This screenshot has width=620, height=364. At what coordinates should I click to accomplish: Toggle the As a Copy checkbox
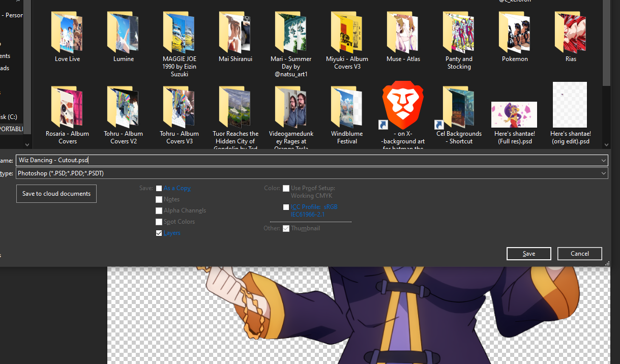click(159, 188)
